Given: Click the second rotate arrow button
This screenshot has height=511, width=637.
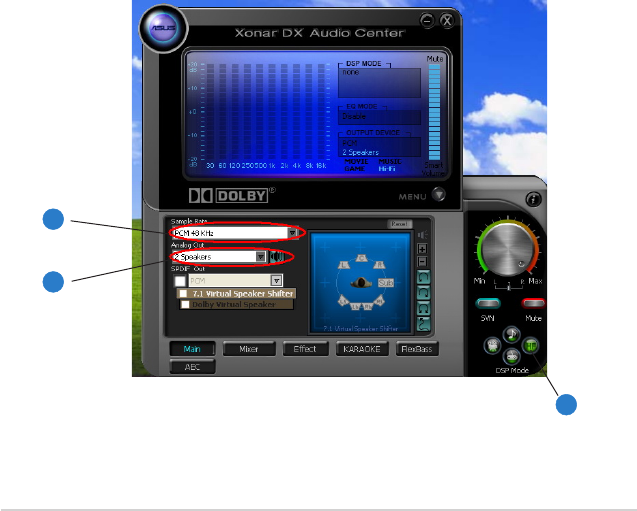Looking at the screenshot, I should pos(423,292).
